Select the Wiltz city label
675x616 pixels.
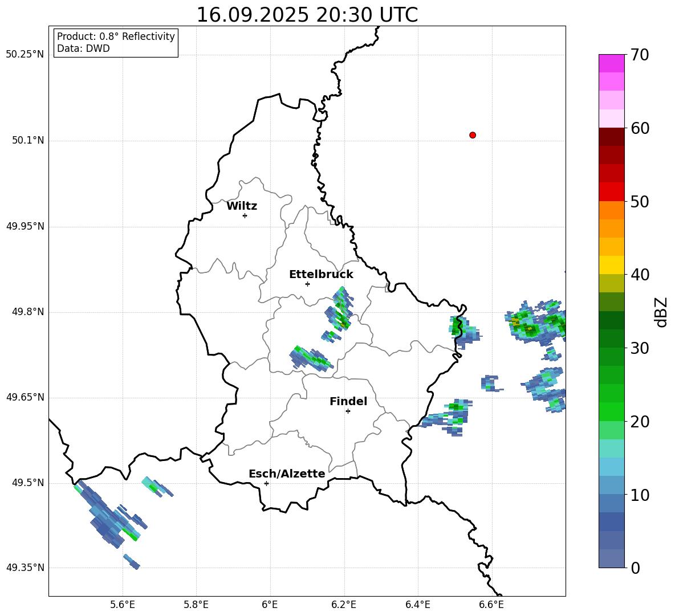tap(242, 206)
